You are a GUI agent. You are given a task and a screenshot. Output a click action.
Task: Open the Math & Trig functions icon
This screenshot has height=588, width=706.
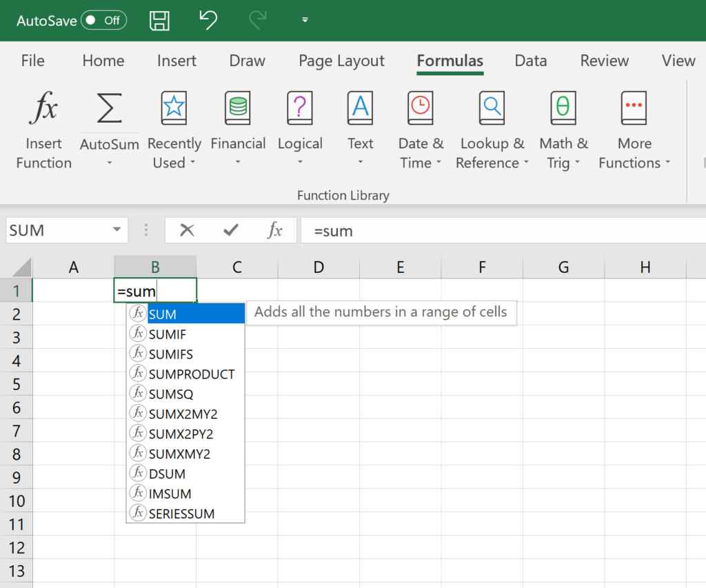point(563,109)
